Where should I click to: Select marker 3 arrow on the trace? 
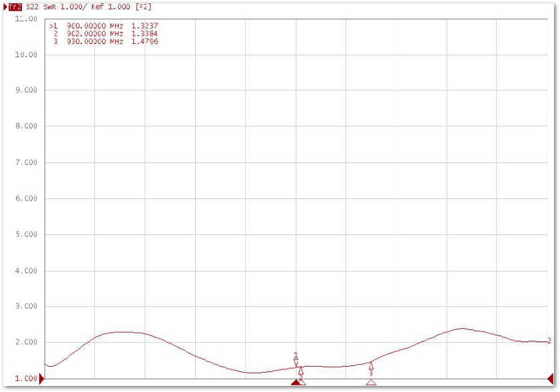tap(371, 366)
